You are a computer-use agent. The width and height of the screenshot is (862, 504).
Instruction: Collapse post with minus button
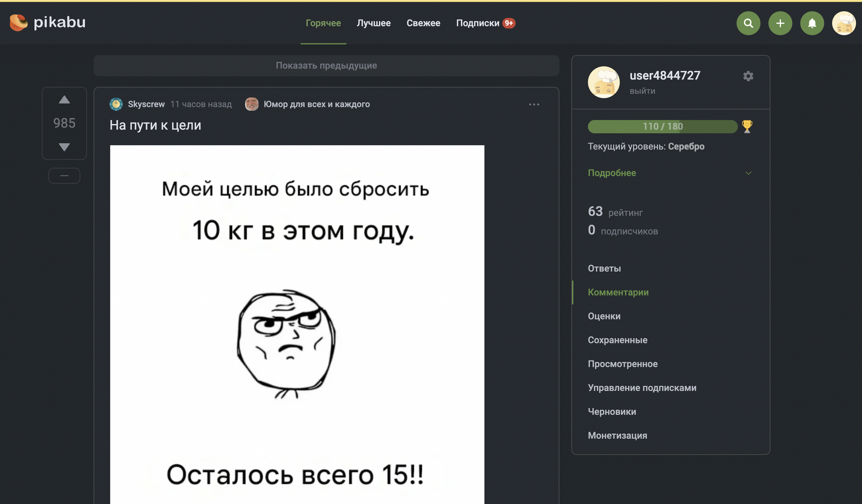tap(64, 175)
